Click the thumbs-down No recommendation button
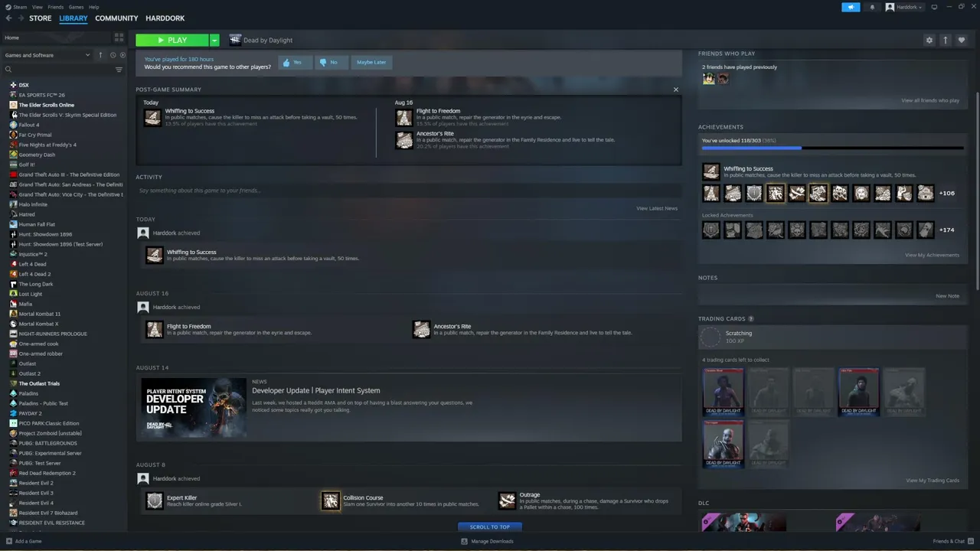The height and width of the screenshot is (551, 980). point(330,62)
